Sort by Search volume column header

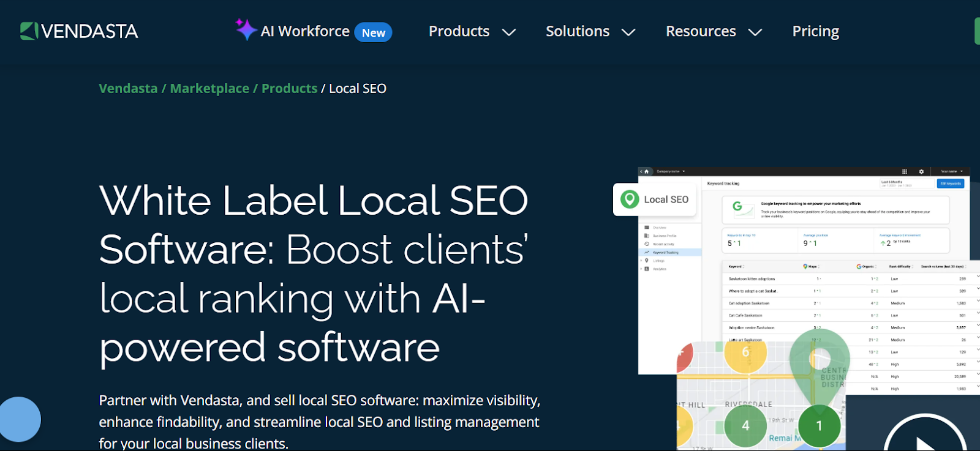coord(943,267)
